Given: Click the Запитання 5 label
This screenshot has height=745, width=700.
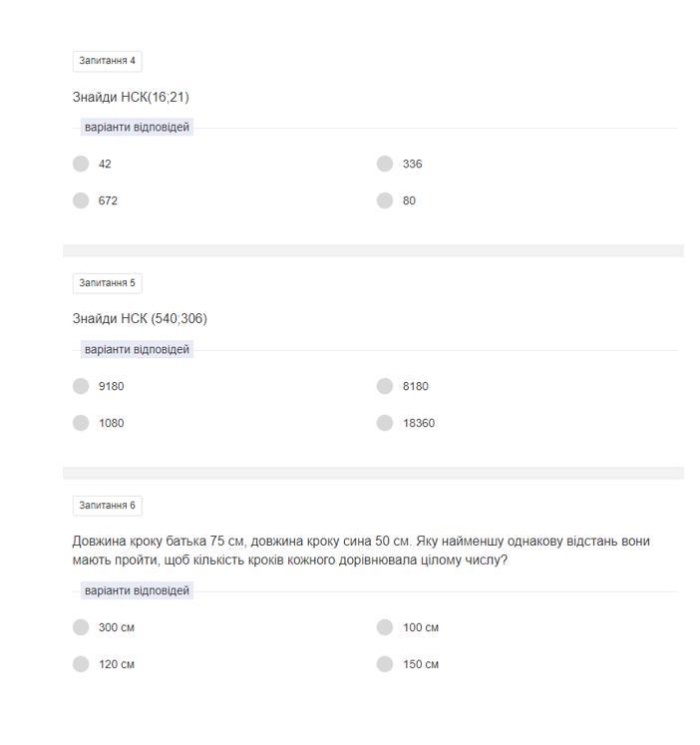Looking at the screenshot, I should tap(108, 283).
